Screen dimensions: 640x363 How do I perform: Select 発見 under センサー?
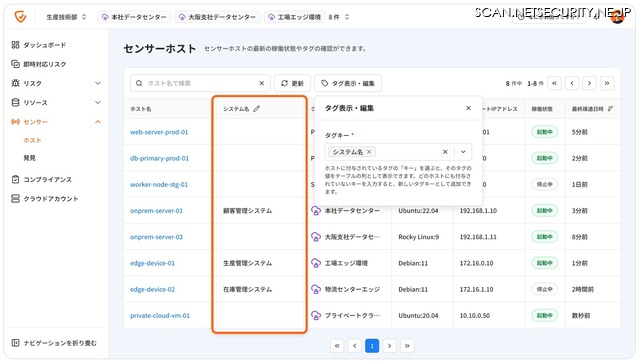(29, 158)
